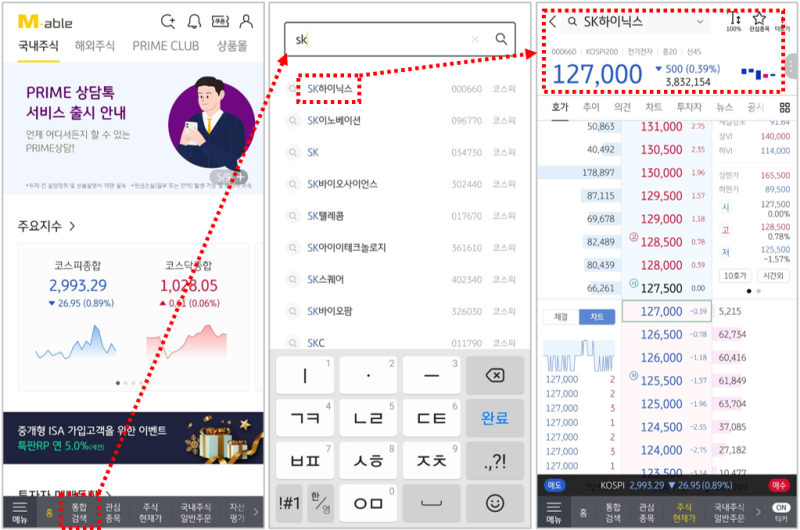Choose SK하이닉스 from the search results
Image resolution: width=800 pixels, height=530 pixels.
400,89
